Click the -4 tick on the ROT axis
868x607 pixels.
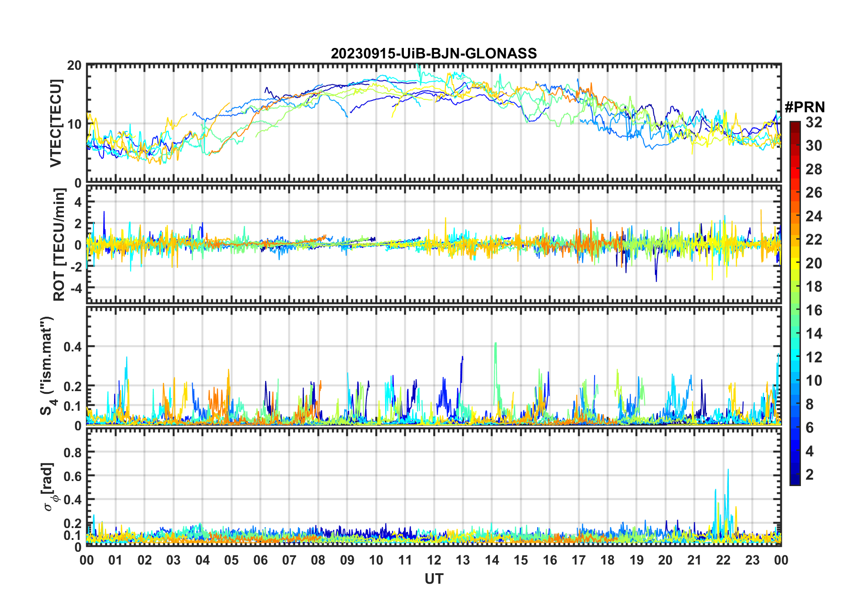pyautogui.click(x=76, y=288)
